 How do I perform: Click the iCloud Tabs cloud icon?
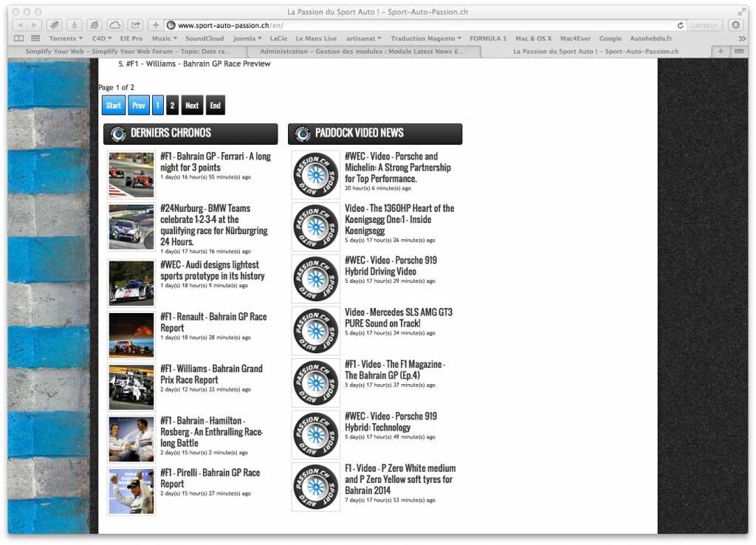pos(114,25)
